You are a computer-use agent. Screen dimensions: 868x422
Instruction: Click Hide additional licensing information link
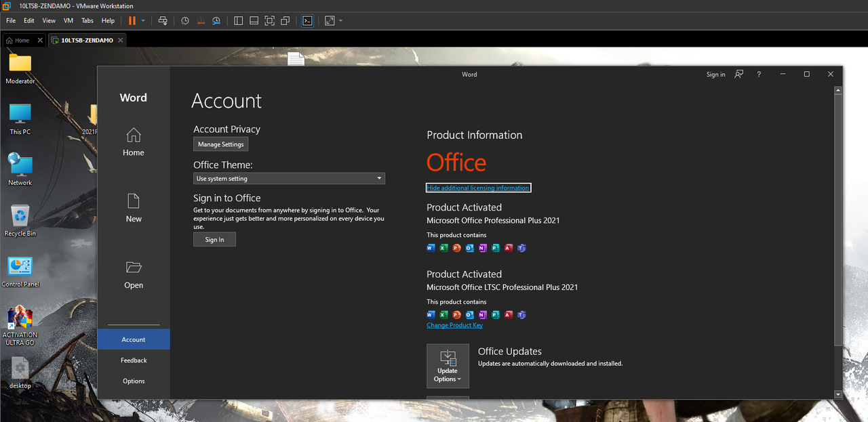478,188
